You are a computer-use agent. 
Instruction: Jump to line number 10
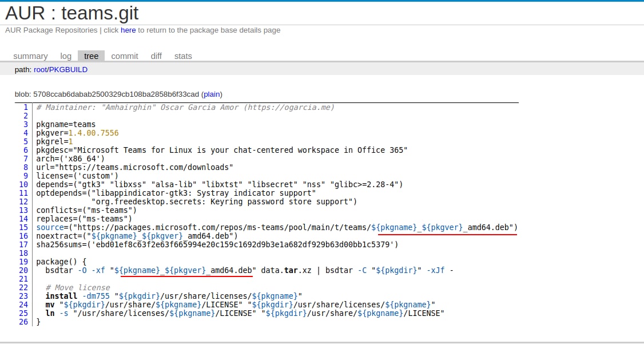tap(23, 184)
